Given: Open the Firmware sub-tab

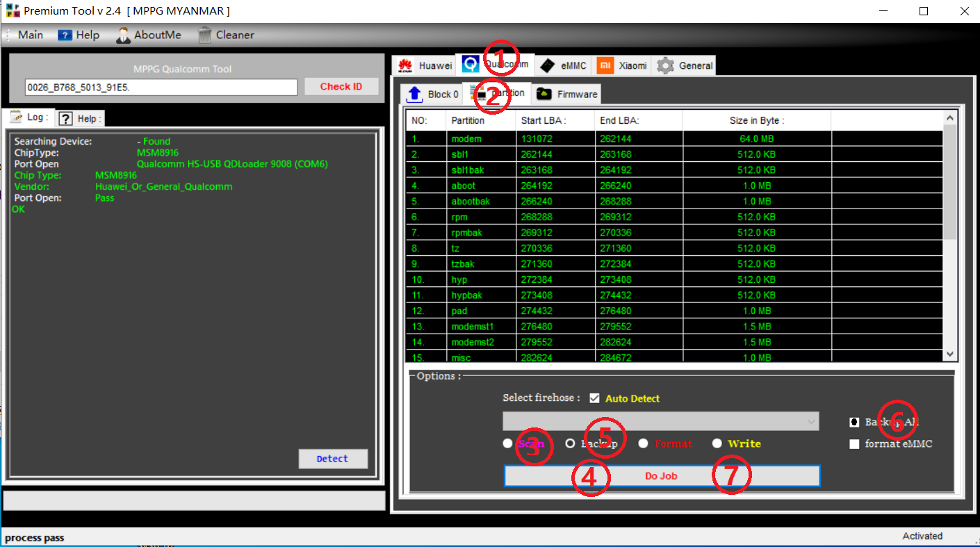Looking at the screenshot, I should 566,94.
